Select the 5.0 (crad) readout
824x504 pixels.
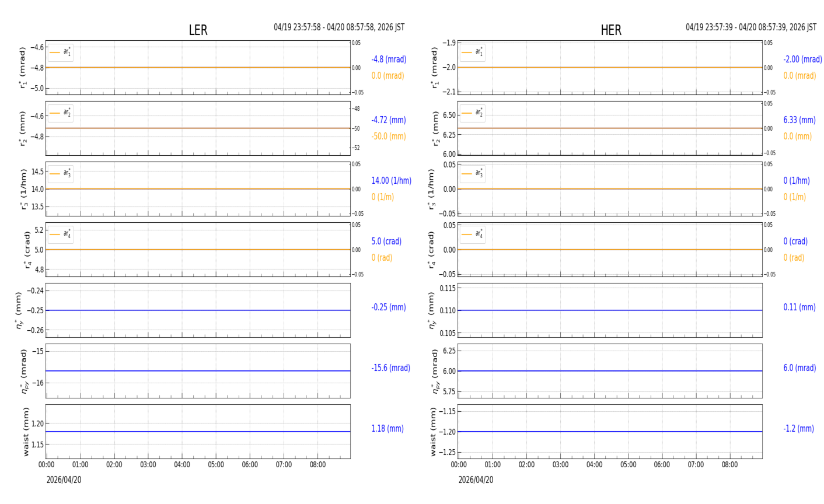tap(386, 242)
